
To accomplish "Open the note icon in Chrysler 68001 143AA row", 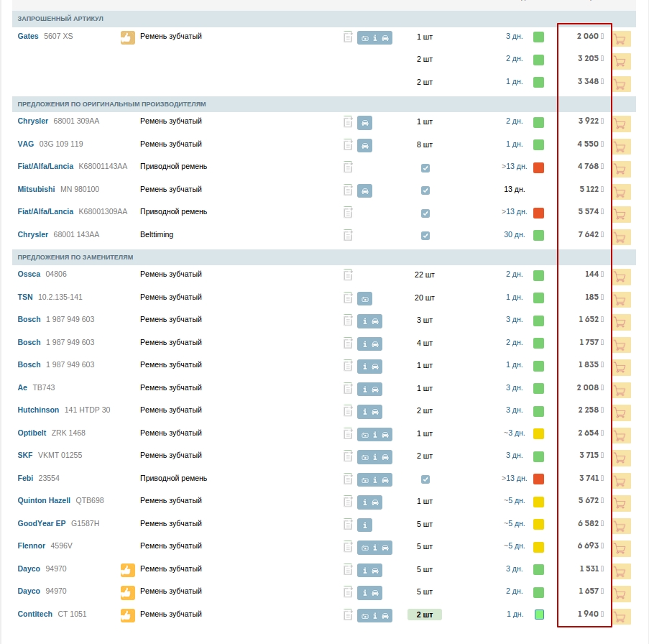I will [348, 235].
